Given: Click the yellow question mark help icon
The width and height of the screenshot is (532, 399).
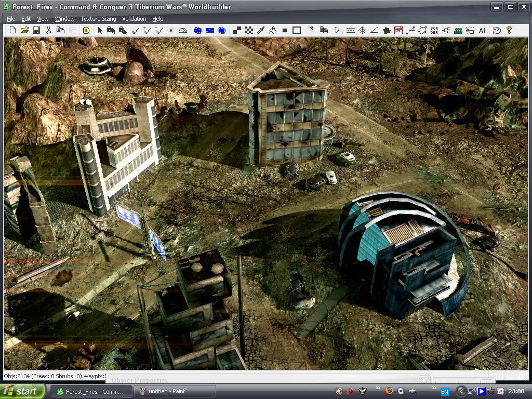Looking at the screenshot, I should click(x=509, y=31).
